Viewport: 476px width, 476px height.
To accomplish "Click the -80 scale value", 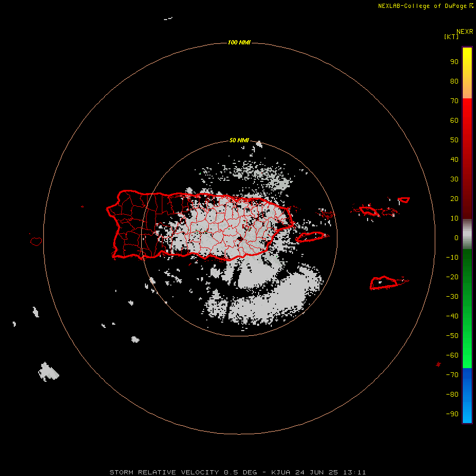I will [x=452, y=395].
